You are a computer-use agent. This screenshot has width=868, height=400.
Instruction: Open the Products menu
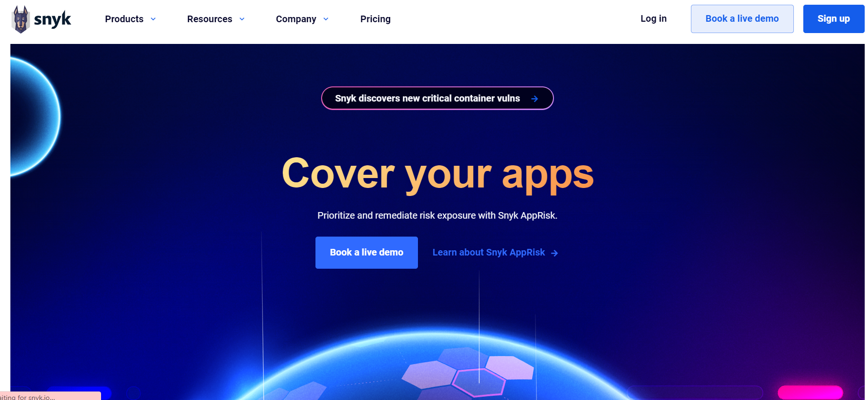tap(124, 19)
